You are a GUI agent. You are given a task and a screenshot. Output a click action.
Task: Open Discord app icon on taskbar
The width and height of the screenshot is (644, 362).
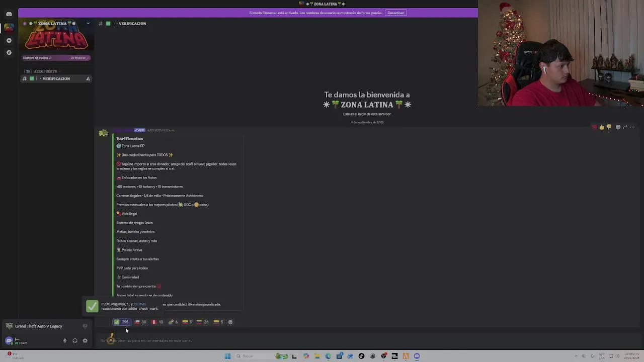[x=417, y=356]
